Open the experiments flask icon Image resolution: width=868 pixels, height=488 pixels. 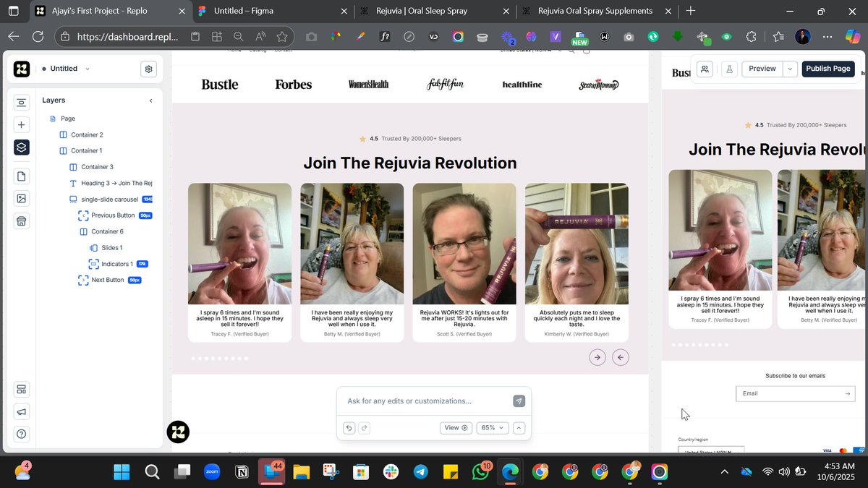729,69
